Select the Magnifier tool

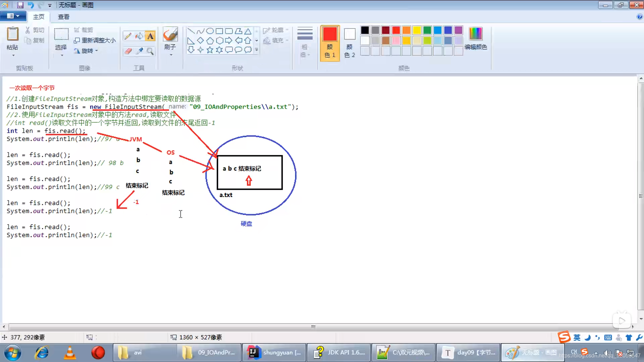150,51
